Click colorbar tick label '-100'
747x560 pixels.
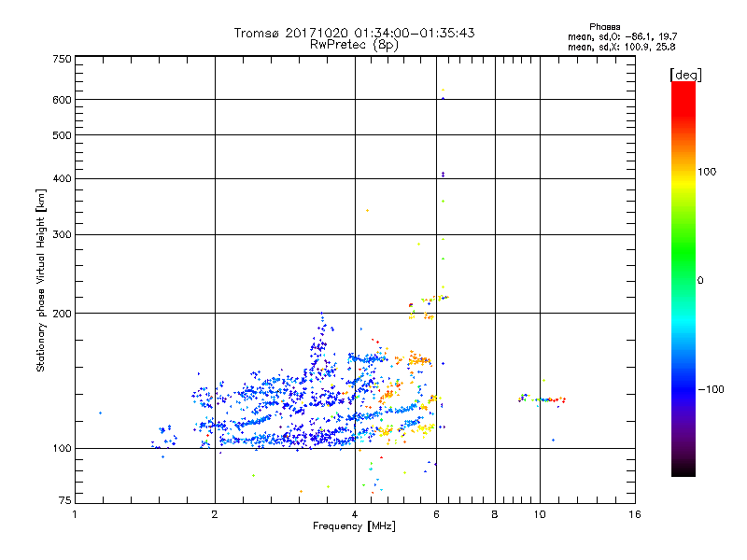(711, 389)
